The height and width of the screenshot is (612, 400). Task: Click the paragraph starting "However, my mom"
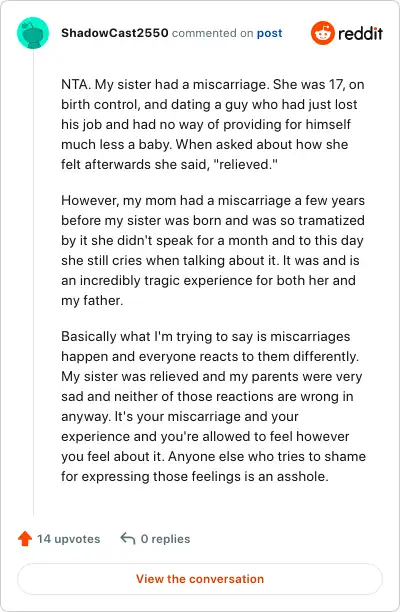[x=213, y=250]
